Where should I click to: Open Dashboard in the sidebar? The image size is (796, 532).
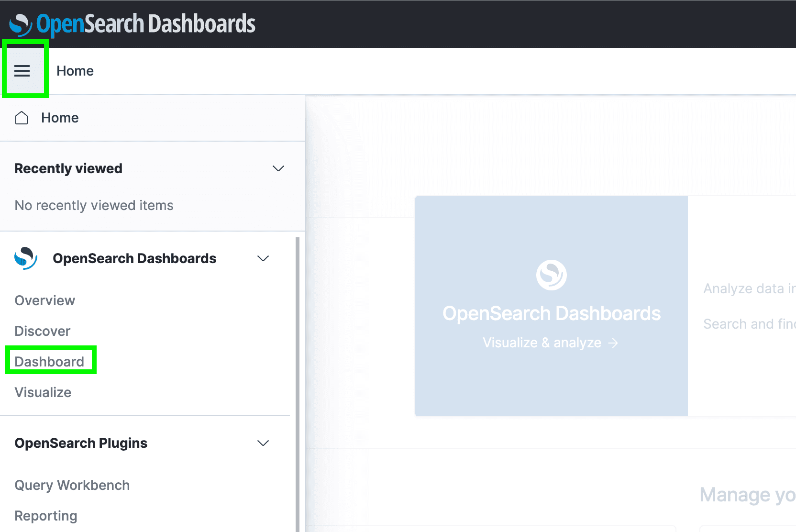(49, 362)
